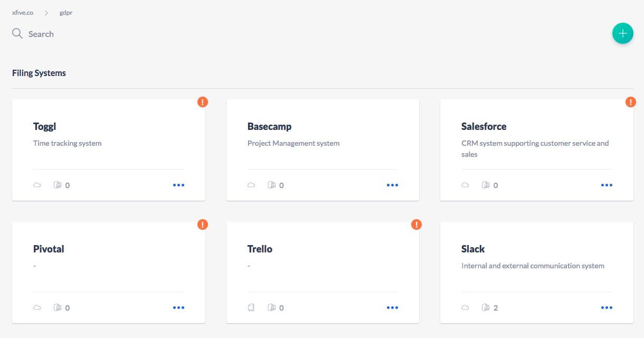644x338 pixels.
Task: Click the count 0 on Basecamp card
Action: pos(281,185)
